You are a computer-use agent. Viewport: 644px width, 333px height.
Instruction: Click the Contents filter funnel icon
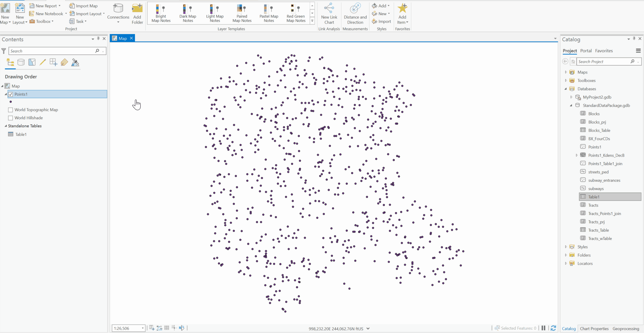point(4,51)
